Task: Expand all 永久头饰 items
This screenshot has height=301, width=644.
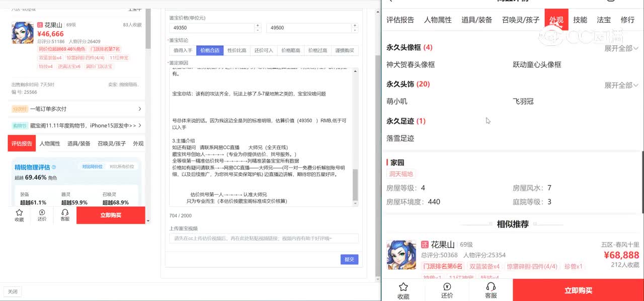Action: (621, 85)
